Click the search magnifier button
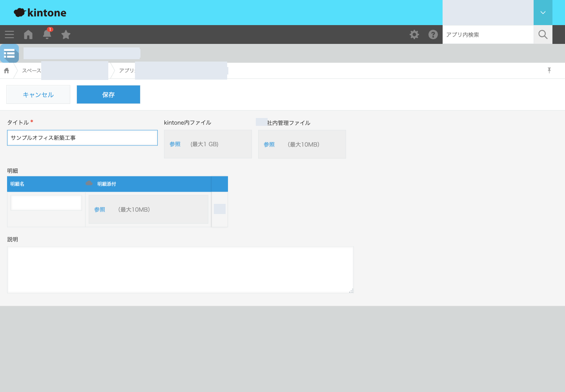 tap(543, 34)
